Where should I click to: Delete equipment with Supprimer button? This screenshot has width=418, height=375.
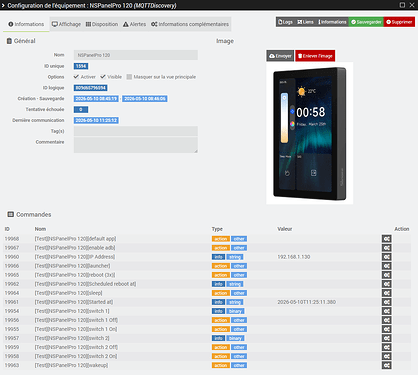coord(399,22)
